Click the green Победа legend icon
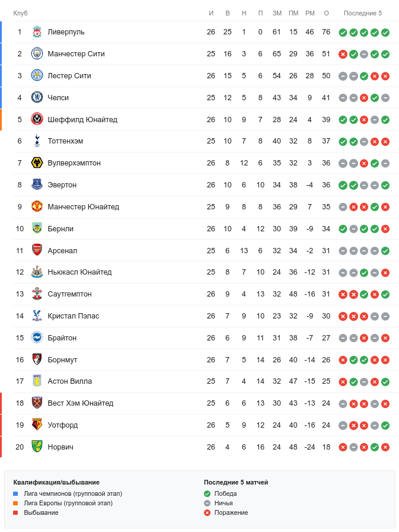The width and height of the screenshot is (399, 532). coord(207,494)
